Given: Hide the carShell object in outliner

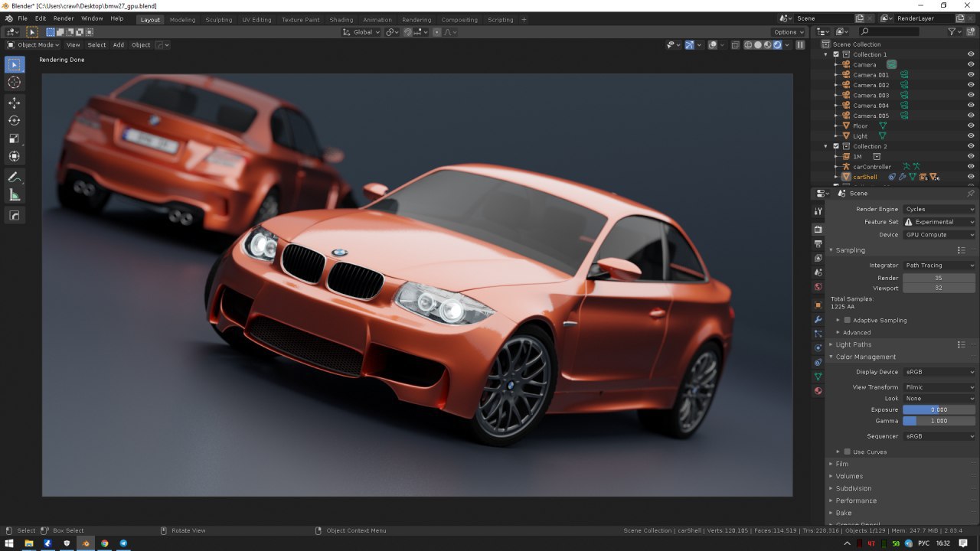Looking at the screenshot, I should pos(971,177).
